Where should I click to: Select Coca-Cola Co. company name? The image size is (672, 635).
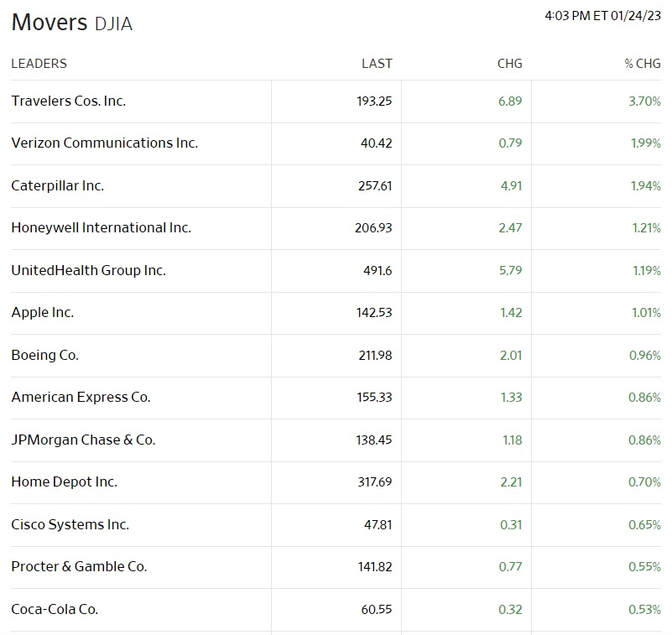[55, 609]
